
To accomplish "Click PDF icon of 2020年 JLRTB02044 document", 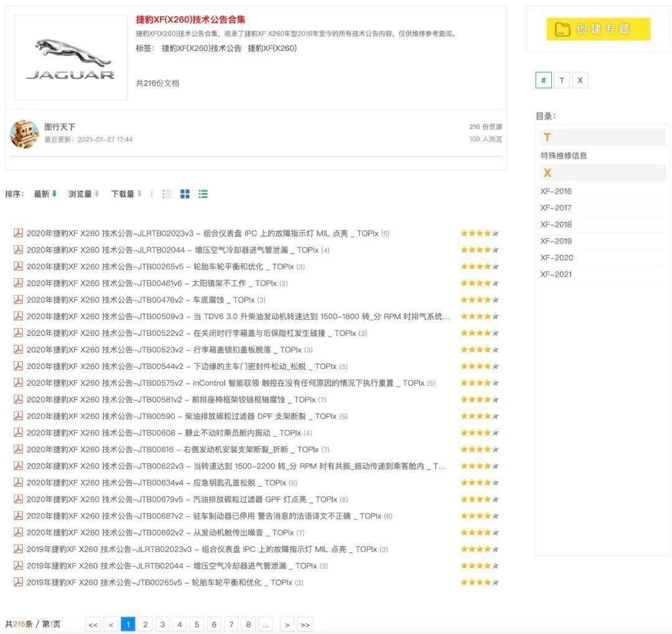I will pos(18,249).
